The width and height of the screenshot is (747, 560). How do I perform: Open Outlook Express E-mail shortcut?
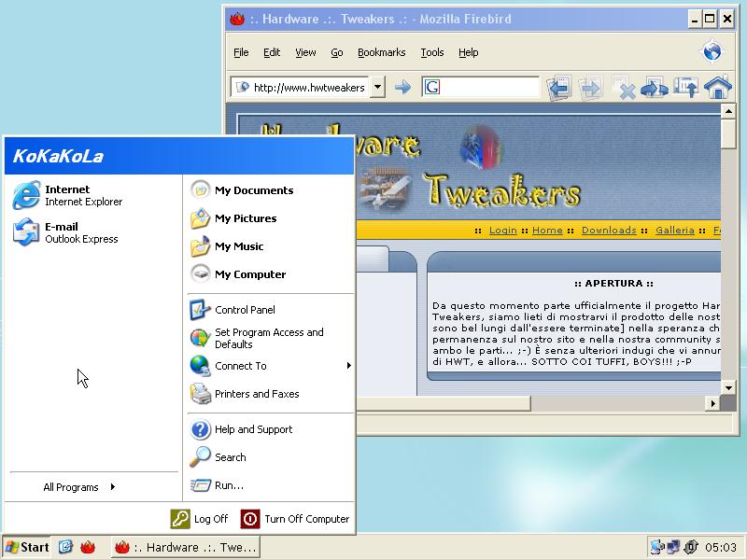(x=65, y=232)
